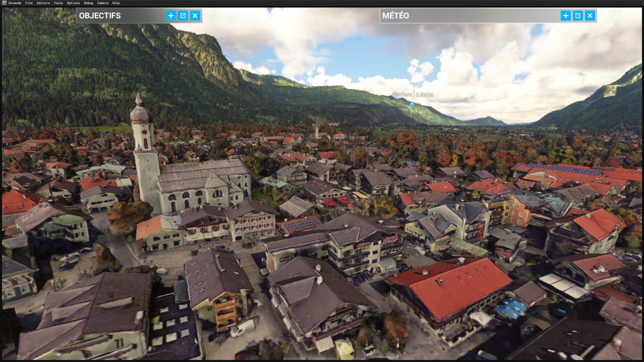This screenshot has width=644, height=362.
Task: Open the Debug menu
Action: click(89, 3)
